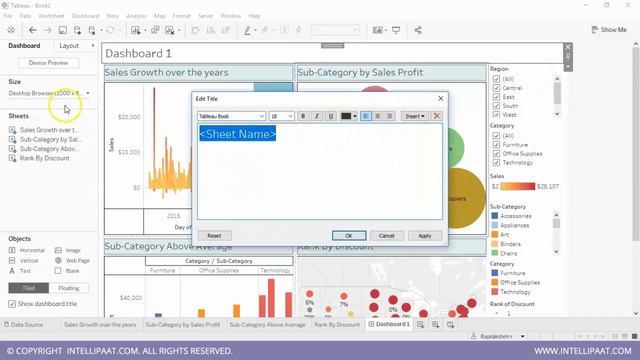Select center align in Edit Title
640x360 pixels.
(378, 116)
